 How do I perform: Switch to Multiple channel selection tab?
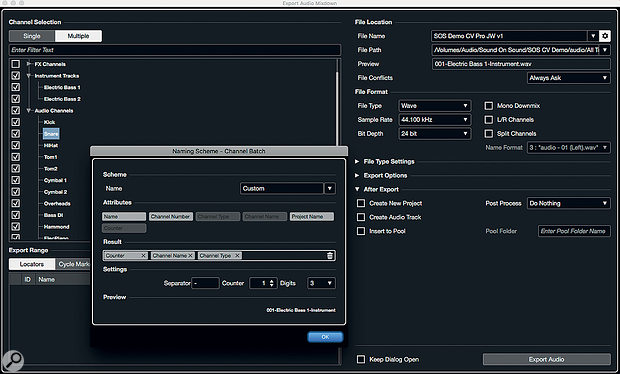tap(78, 36)
